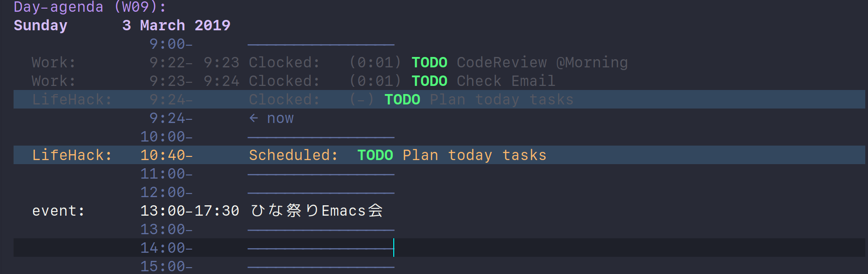The image size is (868, 274).
Task: Click the left arrow beside "now"
Action: 254,118
